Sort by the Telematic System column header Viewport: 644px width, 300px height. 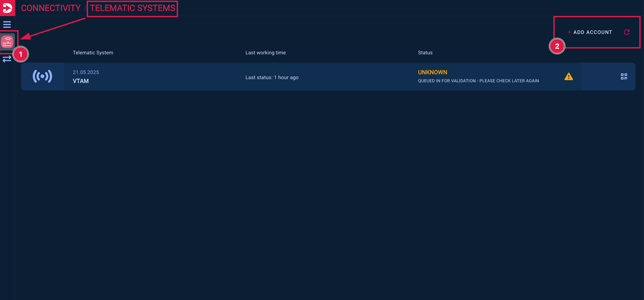tap(93, 53)
